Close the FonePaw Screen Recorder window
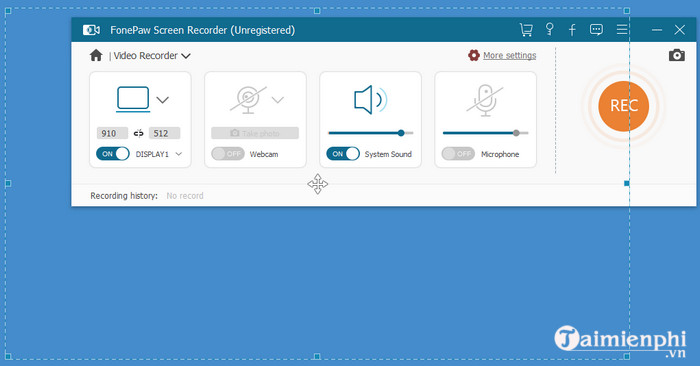The height and width of the screenshot is (366, 700). 679,30
